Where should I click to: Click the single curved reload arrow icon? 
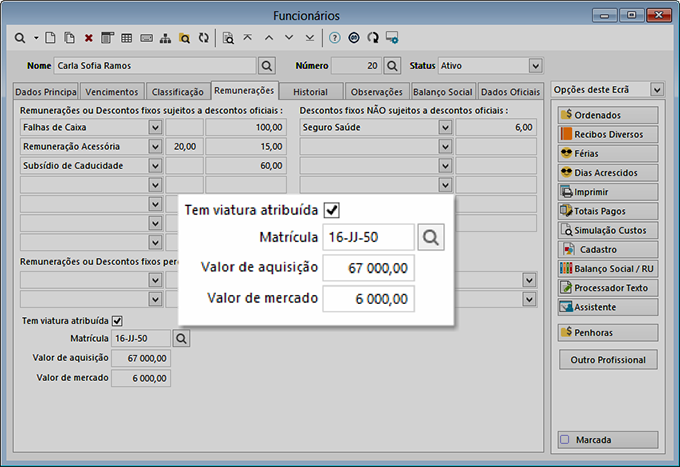[373, 38]
